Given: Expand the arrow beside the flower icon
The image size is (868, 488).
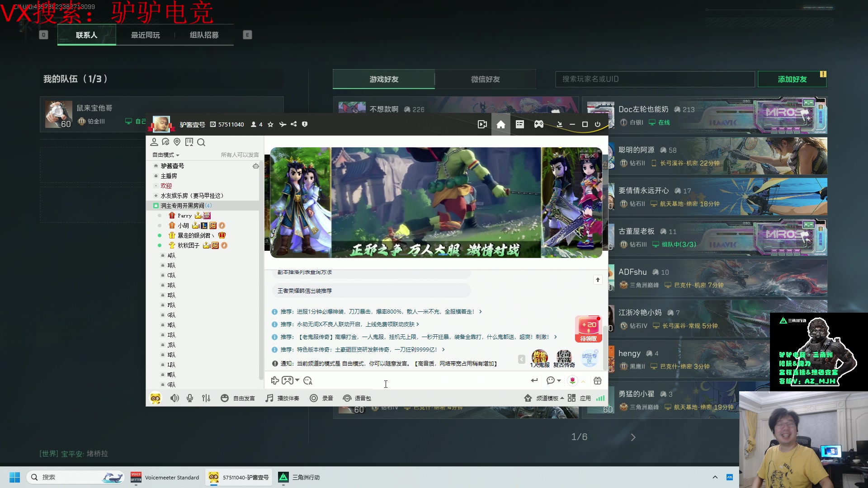Looking at the screenshot, I should click(x=583, y=381).
